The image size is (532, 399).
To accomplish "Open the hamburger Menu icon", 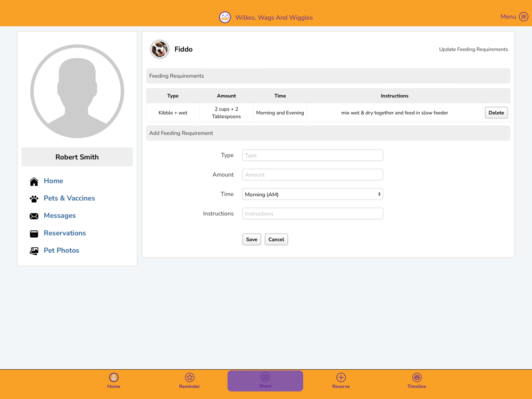I will coord(523,16).
